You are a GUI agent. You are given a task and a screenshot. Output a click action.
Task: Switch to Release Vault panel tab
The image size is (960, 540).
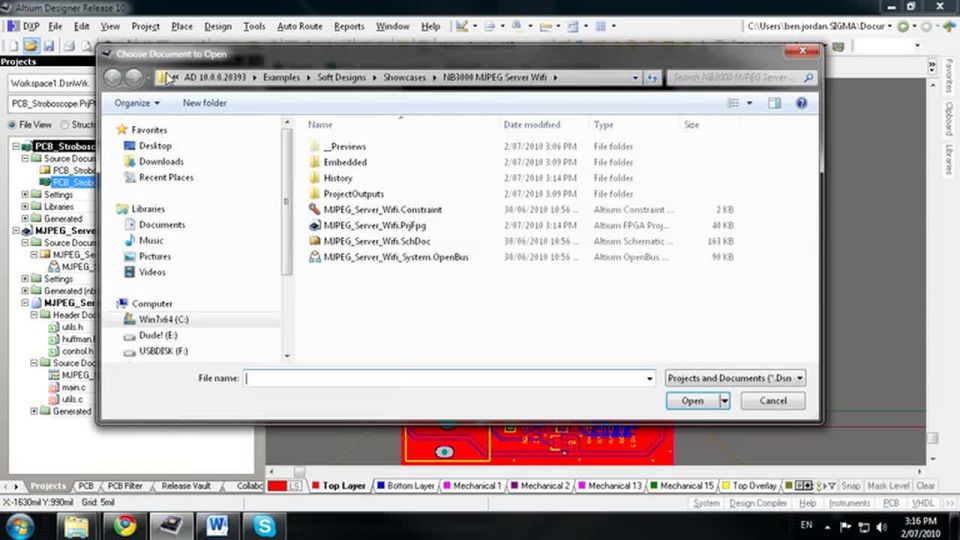point(186,486)
